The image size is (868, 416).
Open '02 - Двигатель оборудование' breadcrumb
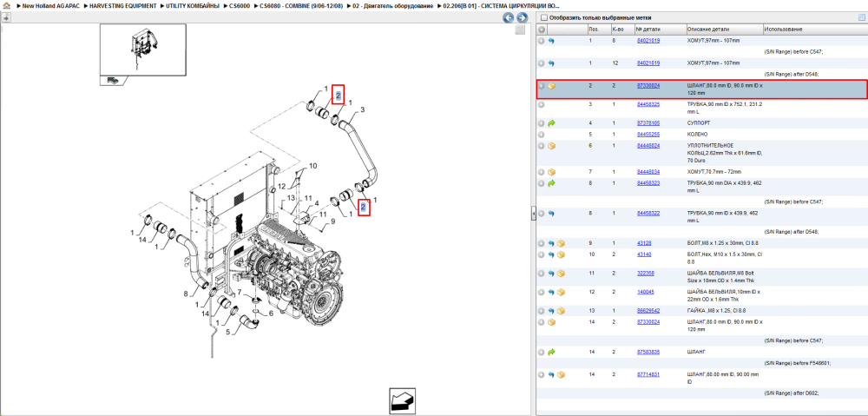tap(393, 5)
